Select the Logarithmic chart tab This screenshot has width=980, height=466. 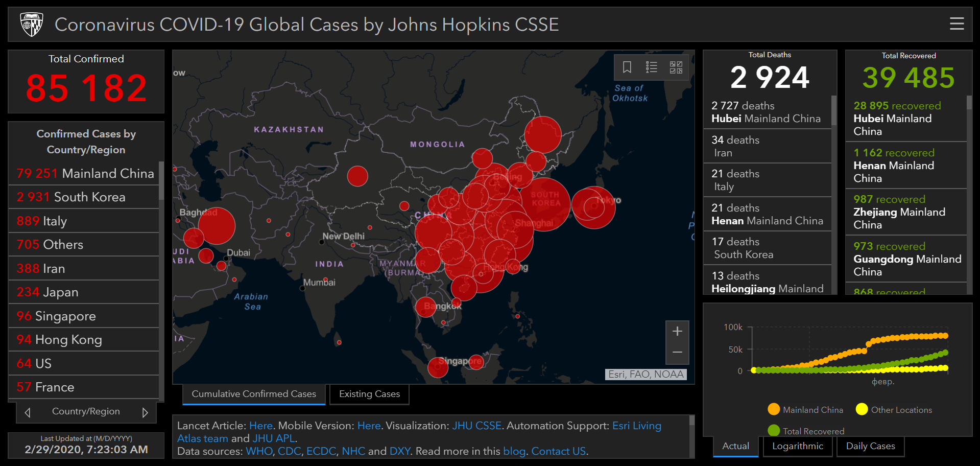798,446
